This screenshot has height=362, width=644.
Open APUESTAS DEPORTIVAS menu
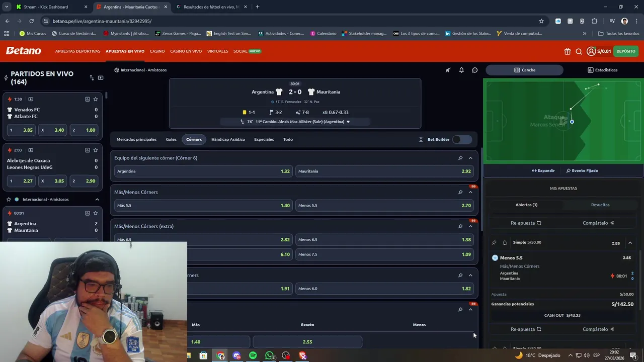click(x=77, y=51)
